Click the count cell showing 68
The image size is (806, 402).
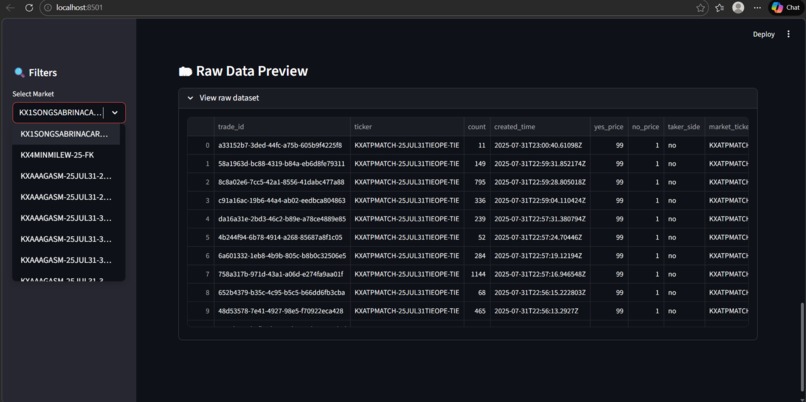click(x=477, y=293)
